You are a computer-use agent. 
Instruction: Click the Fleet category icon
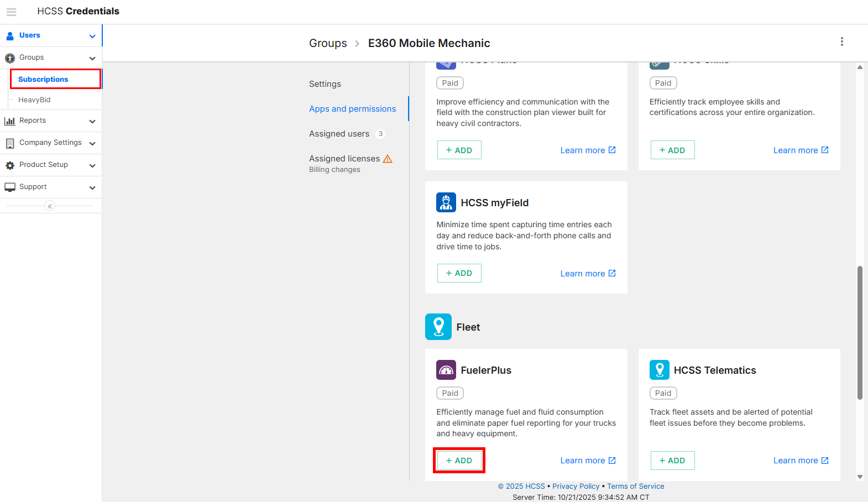coord(438,327)
